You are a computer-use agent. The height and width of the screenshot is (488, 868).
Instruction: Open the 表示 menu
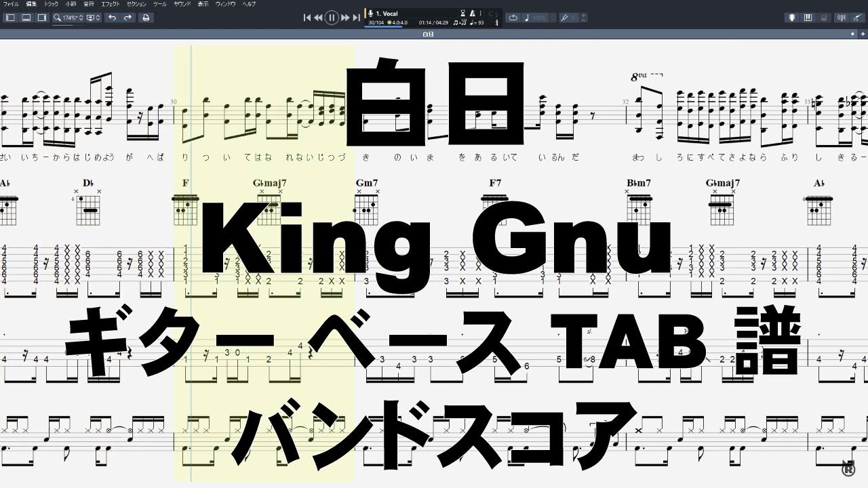(x=203, y=4)
